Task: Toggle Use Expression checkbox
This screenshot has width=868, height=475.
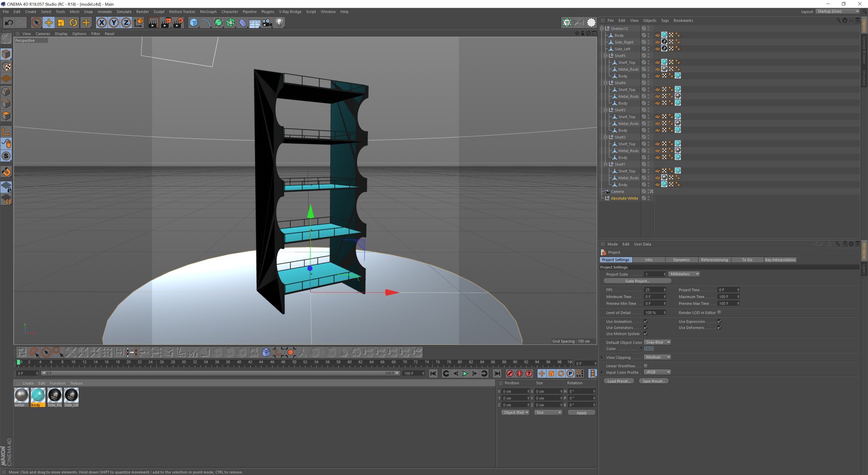Action: [x=719, y=322]
